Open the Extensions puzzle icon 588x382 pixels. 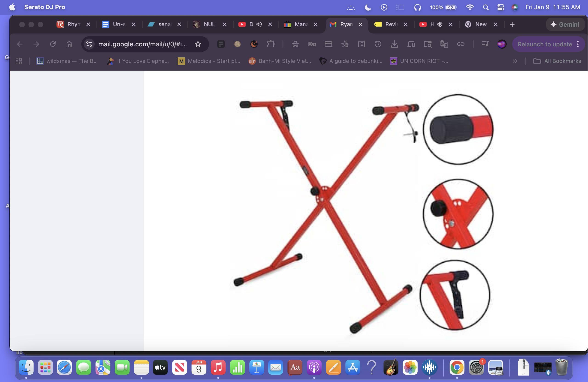coord(271,44)
